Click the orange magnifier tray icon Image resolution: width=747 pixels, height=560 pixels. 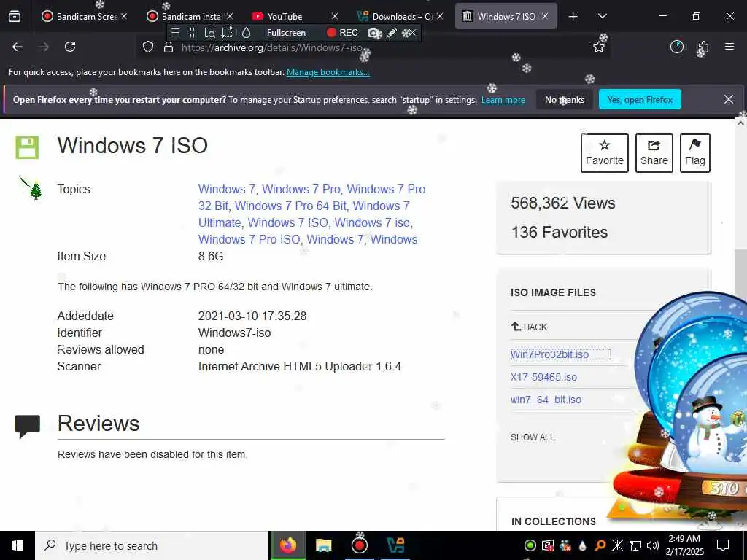pyautogui.click(x=600, y=545)
